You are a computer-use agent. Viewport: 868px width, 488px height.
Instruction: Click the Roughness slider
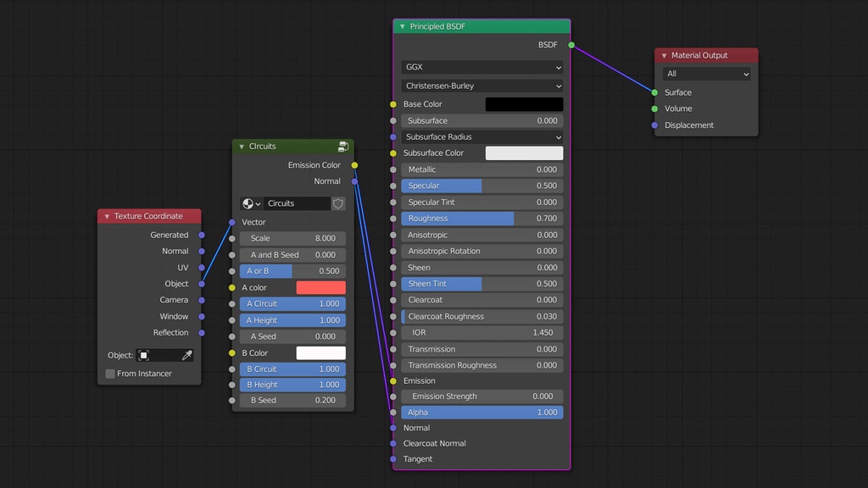(458, 218)
